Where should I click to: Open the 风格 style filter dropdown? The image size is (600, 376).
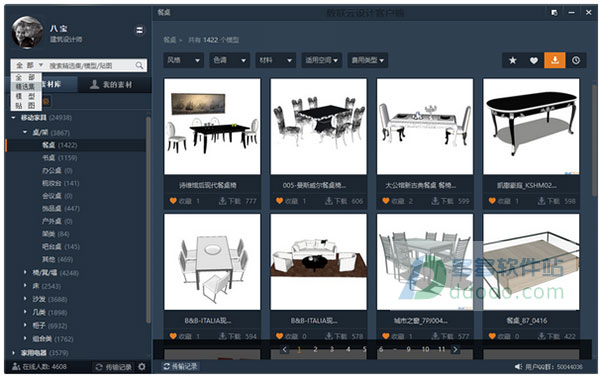[183, 60]
